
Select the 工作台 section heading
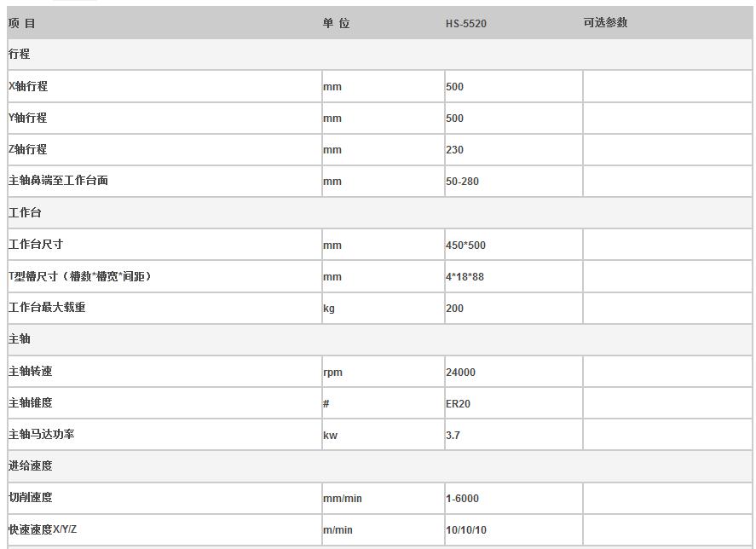click(25, 212)
